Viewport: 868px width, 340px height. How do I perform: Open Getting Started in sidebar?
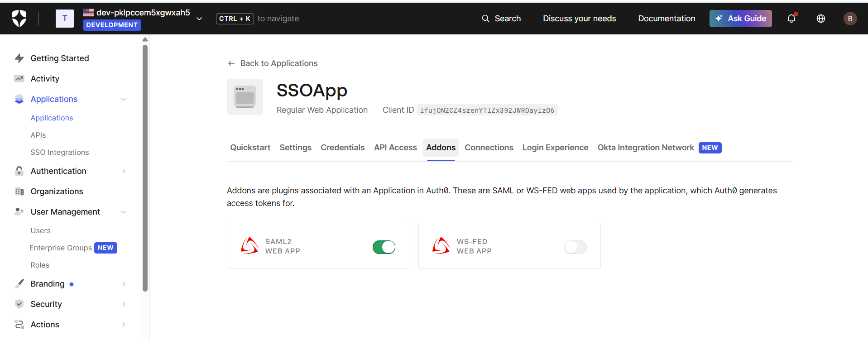60,58
